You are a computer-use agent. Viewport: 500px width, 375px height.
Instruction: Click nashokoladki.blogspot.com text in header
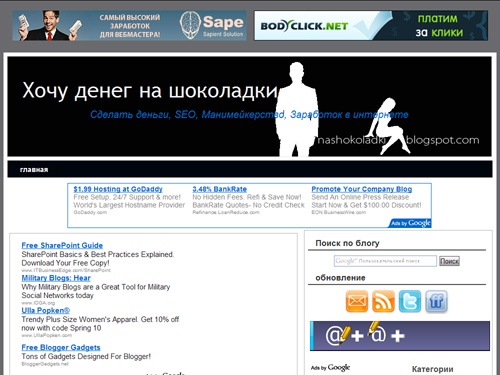pyautogui.click(x=398, y=140)
